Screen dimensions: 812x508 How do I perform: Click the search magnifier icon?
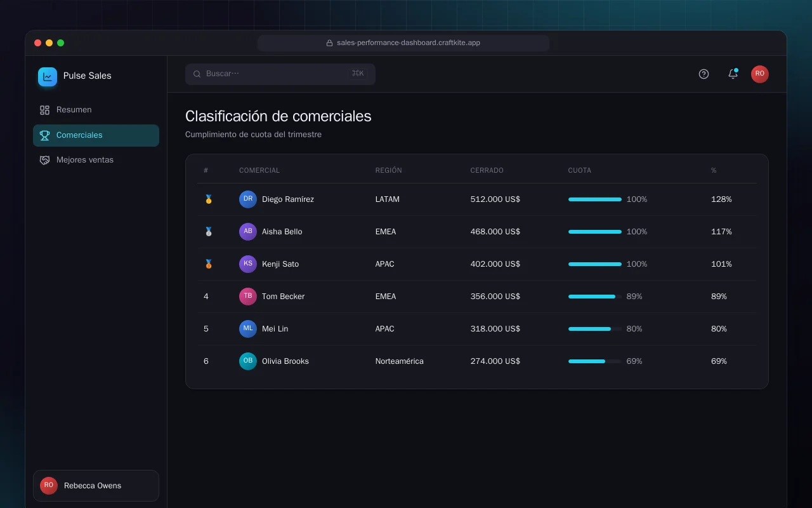pos(197,74)
